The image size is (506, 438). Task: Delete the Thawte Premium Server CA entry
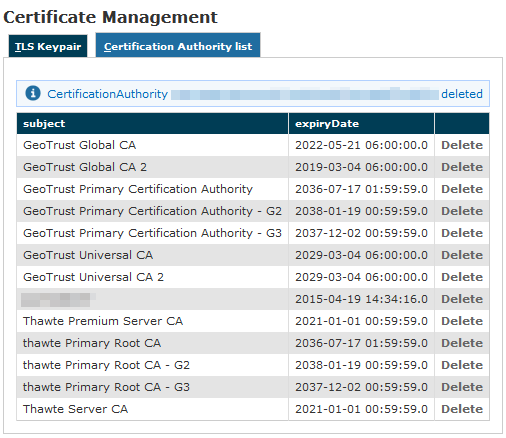pyautogui.click(x=462, y=321)
